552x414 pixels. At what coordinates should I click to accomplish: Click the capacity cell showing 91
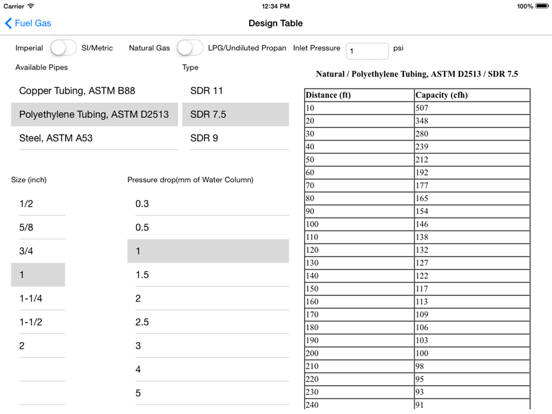472,404
